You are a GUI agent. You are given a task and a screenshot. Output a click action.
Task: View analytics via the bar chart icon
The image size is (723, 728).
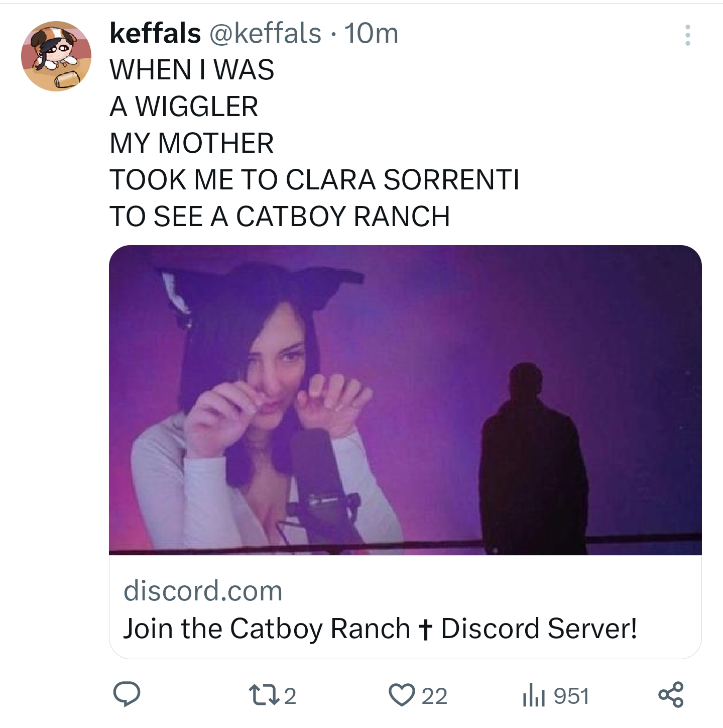(x=535, y=695)
